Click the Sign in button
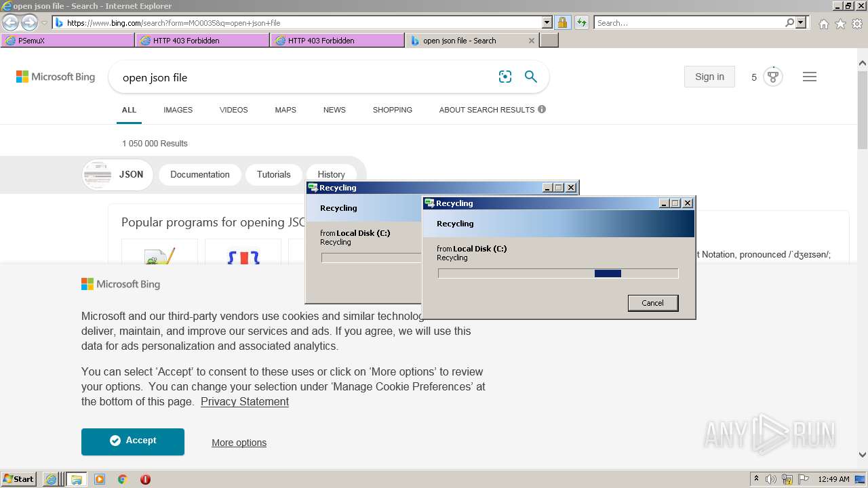The width and height of the screenshot is (868, 488). (709, 77)
